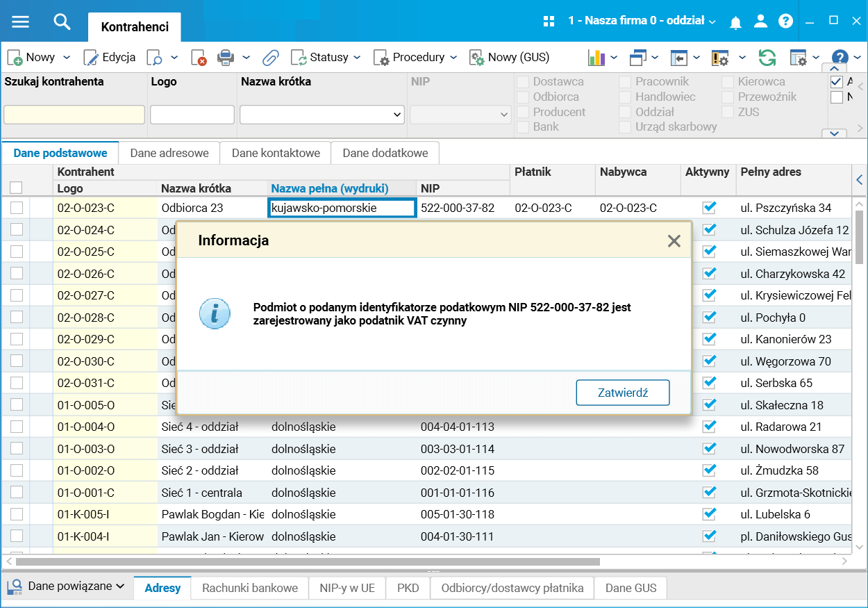
Task: Expand the Nazwa krótka combo box
Action: pos(397,115)
